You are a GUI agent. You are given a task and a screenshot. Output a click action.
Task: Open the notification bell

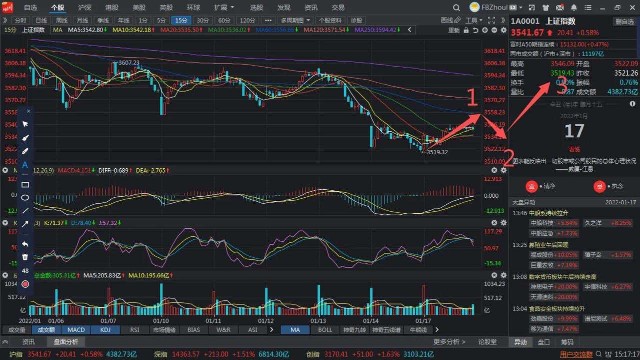(573, 7)
